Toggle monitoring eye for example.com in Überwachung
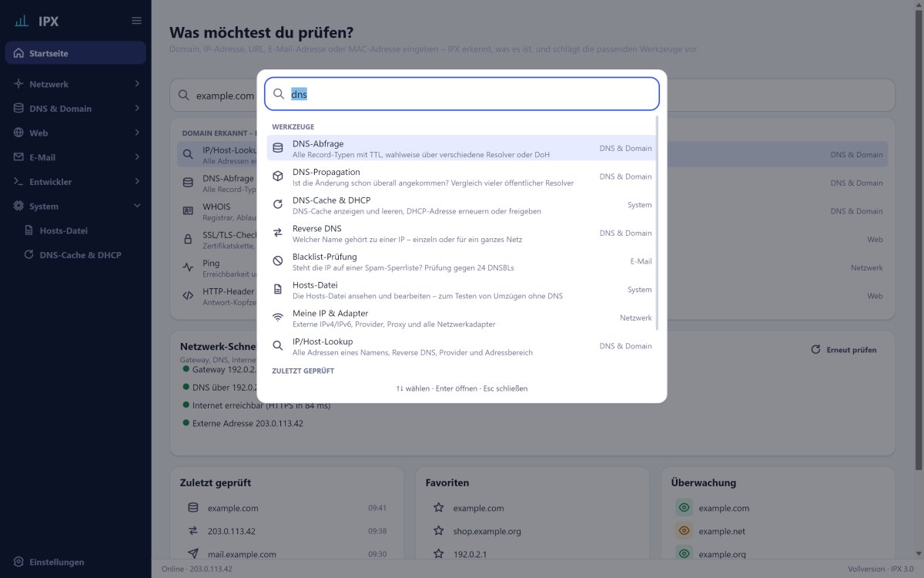The height and width of the screenshot is (578, 924). coord(684,508)
